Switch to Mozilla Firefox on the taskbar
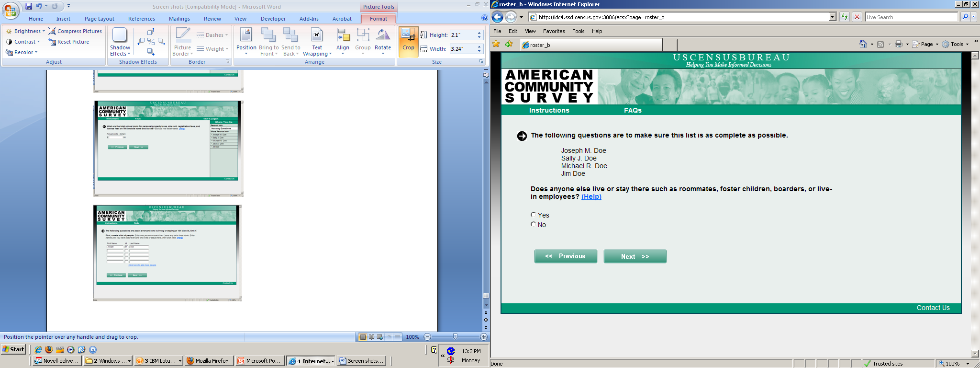 pos(208,361)
